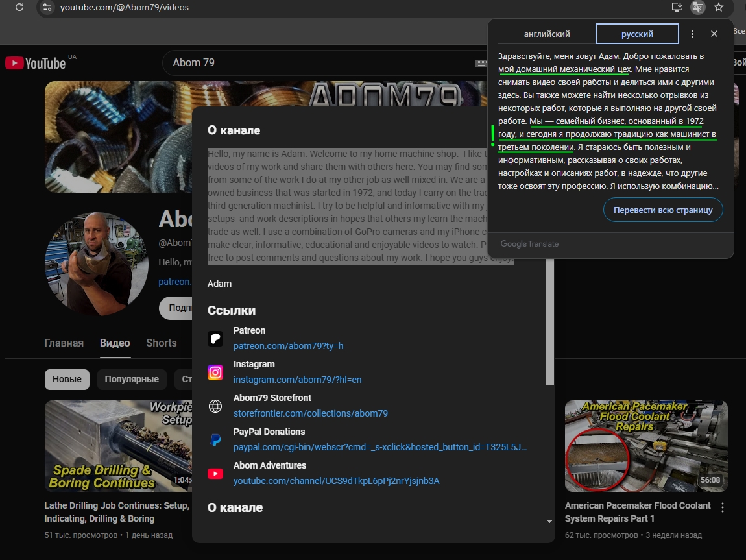
Task: Open the American Pacemaker Flood Coolant thumbnail
Action: pos(646,446)
